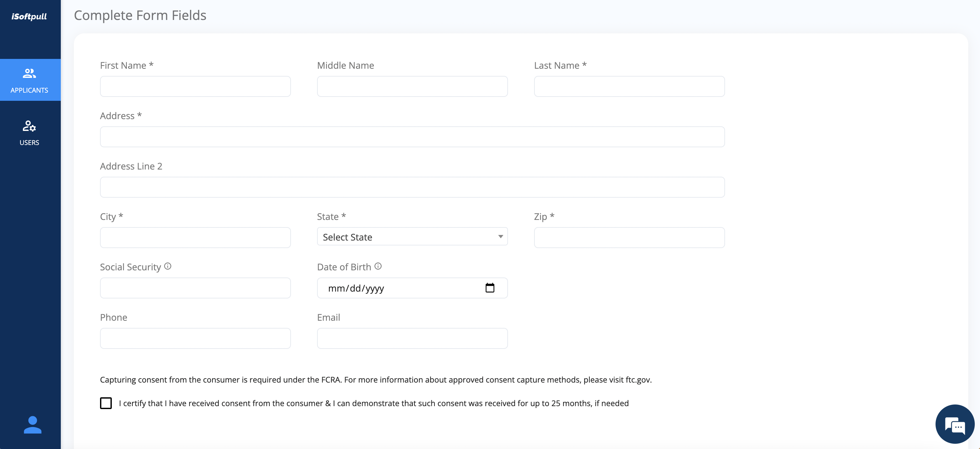This screenshot has width=980, height=449.
Task: Click the iSoftpull logo
Action: click(29, 16)
